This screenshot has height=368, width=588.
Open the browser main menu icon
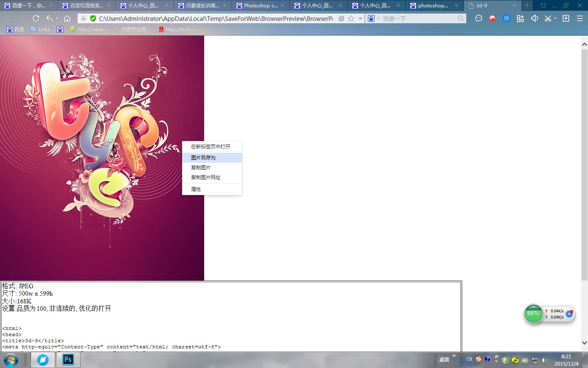click(x=580, y=18)
